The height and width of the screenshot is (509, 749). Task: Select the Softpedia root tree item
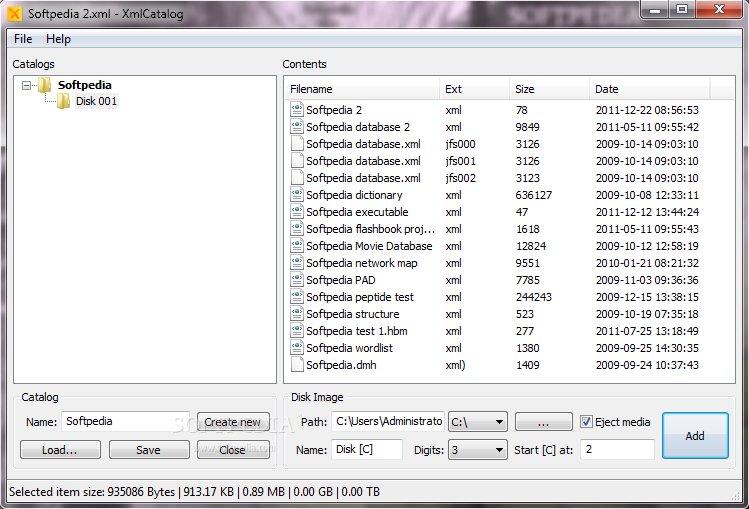tap(85, 85)
